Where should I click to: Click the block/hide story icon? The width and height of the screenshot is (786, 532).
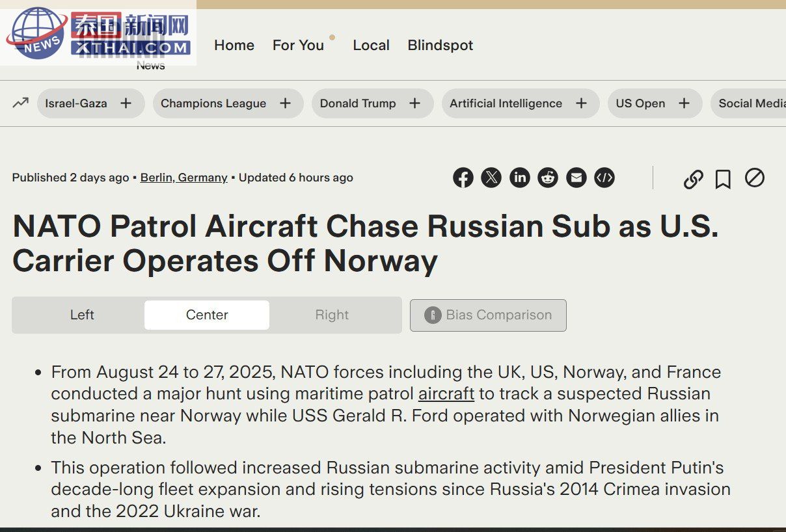coord(755,178)
